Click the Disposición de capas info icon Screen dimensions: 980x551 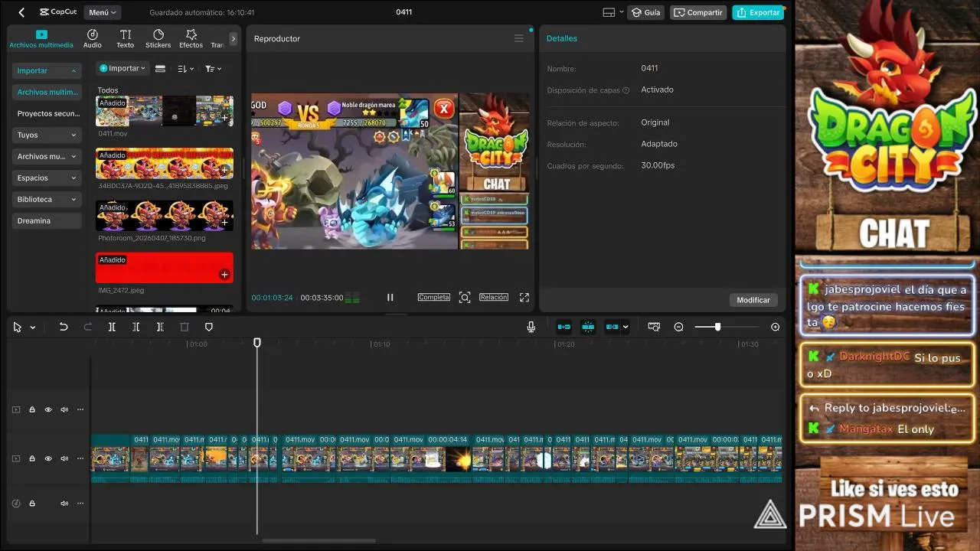(x=626, y=90)
